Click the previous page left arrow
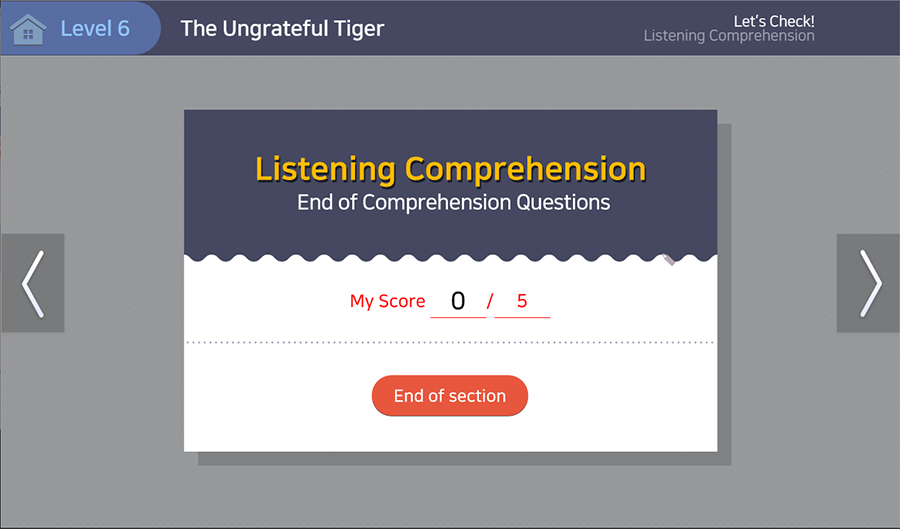 (33, 283)
